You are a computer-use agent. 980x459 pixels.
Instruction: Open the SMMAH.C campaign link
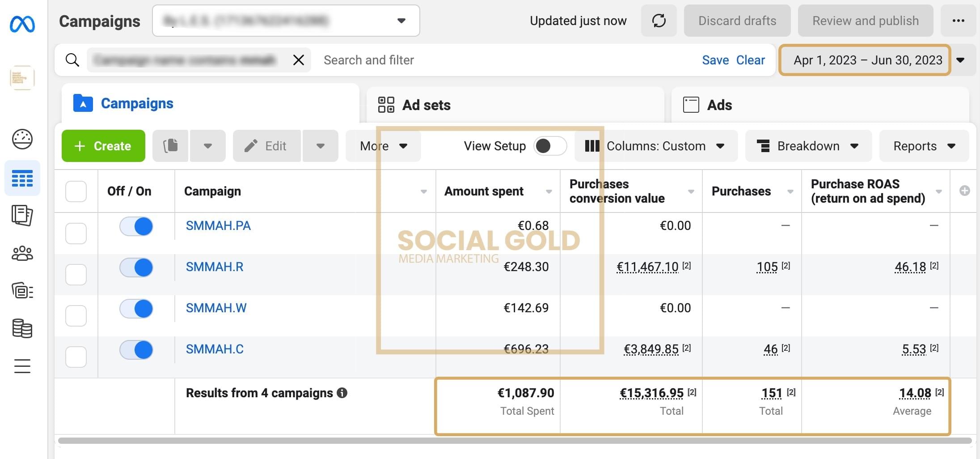[215, 349]
